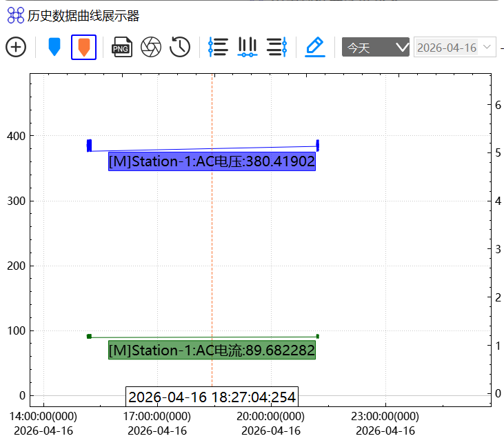Click the camera shutter snapshot icon
Viewport: 504px width, 445px height.
151,47
